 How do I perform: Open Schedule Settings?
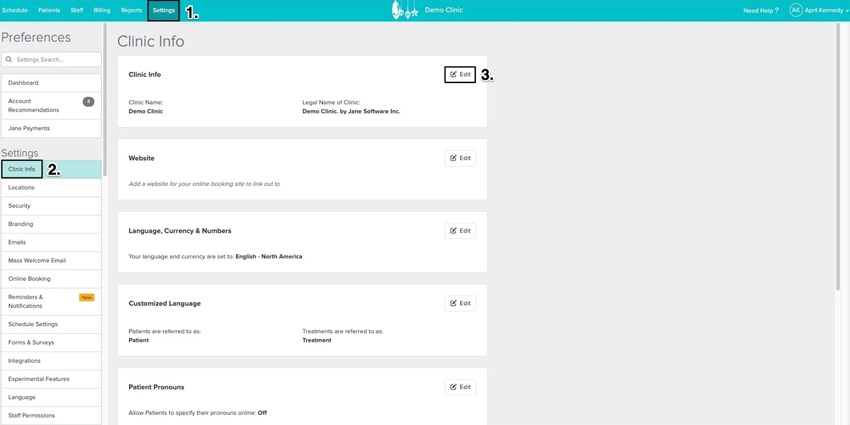(x=51, y=324)
